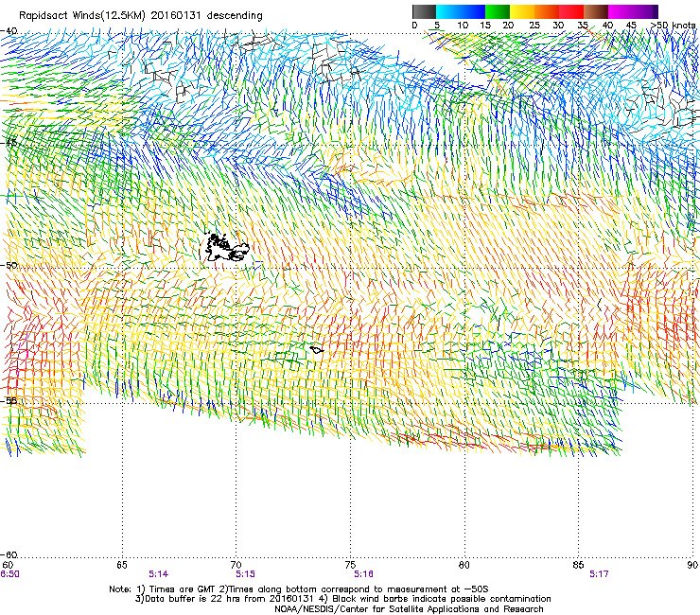Click the dark purple 45–50 knots legend segment
This screenshot has width=700, height=615.
pos(645,11)
